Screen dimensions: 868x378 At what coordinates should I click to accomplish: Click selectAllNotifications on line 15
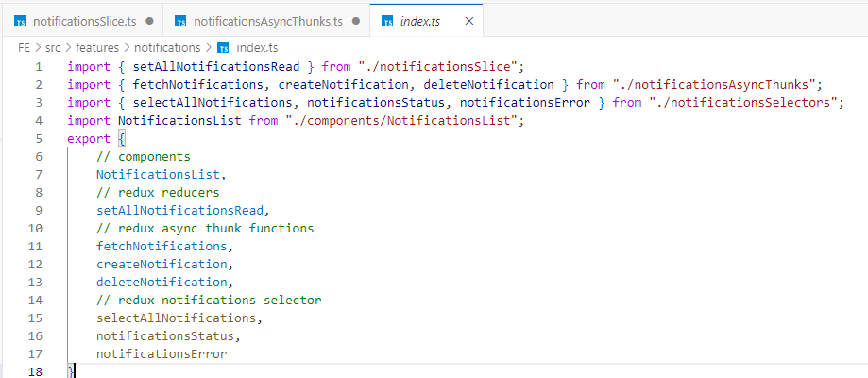(x=176, y=318)
